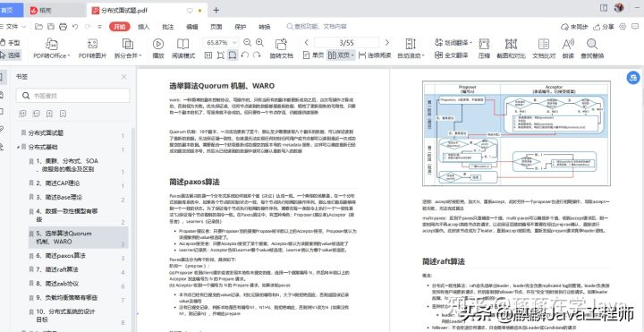Click the PDF转图片 icon

tap(92, 45)
